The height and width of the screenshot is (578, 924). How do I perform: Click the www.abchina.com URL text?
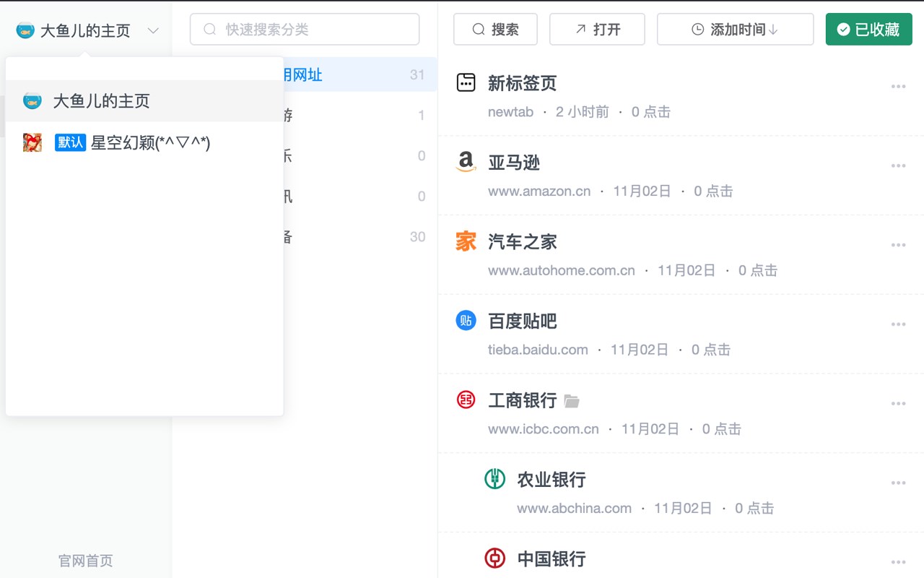[574, 509]
